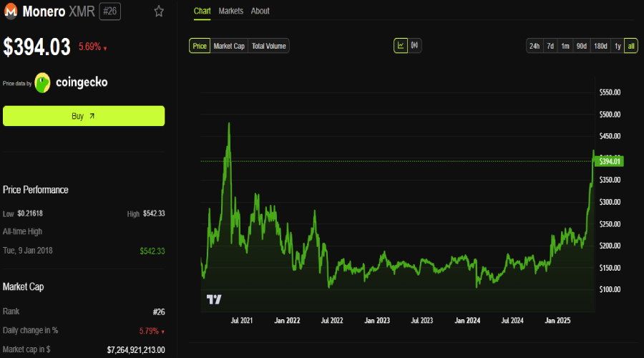The image size is (644, 358).
Task: Open the Markets tab
Action: [x=231, y=11]
